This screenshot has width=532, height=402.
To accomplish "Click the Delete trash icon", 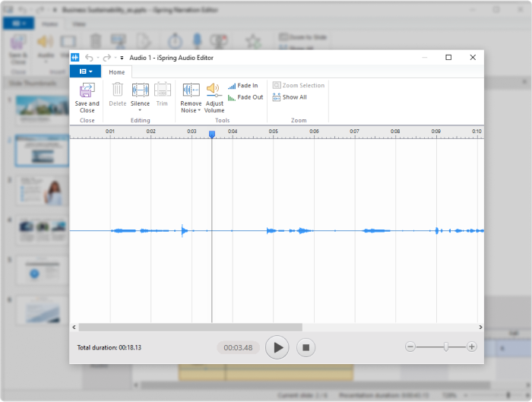I will [117, 90].
